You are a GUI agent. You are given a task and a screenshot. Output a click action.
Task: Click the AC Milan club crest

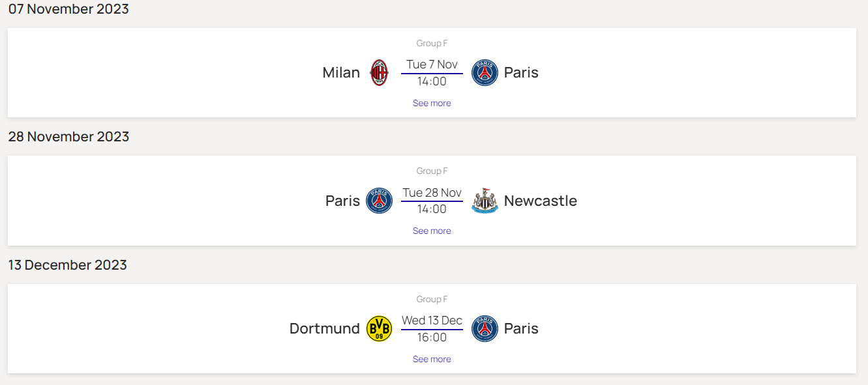click(x=379, y=73)
